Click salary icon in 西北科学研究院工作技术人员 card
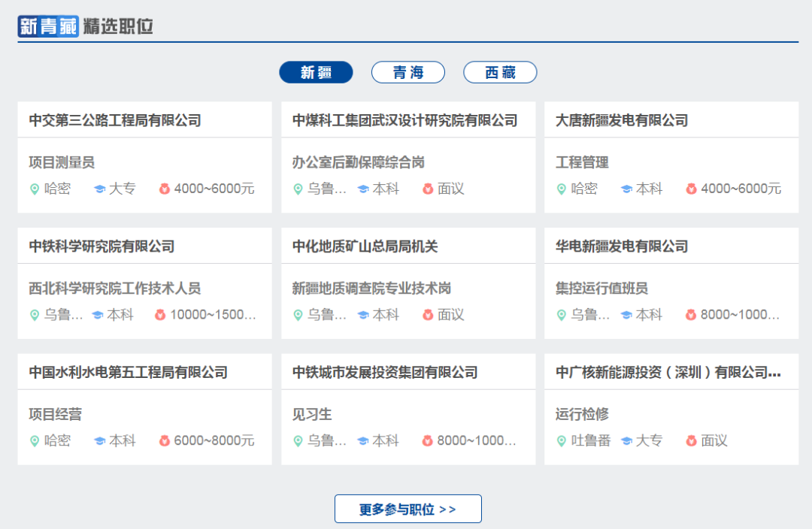The width and height of the screenshot is (812, 529). [160, 315]
